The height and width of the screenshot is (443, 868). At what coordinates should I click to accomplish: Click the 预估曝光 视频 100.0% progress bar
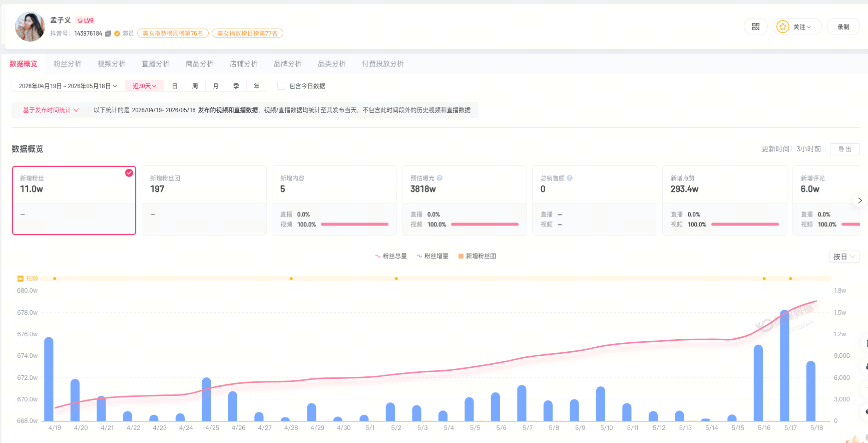[485, 225]
